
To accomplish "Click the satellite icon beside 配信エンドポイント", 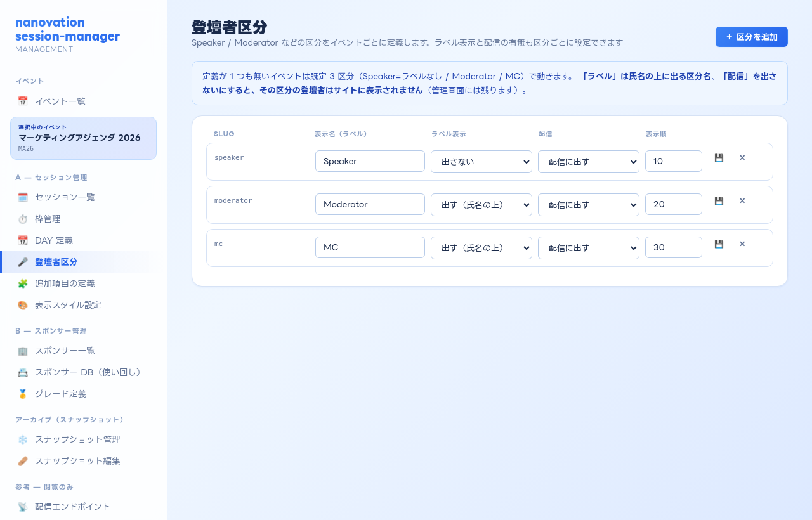I will point(23,507).
